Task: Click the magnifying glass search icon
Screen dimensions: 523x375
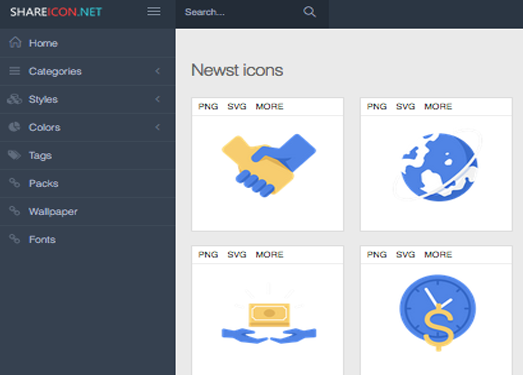Action: point(310,12)
